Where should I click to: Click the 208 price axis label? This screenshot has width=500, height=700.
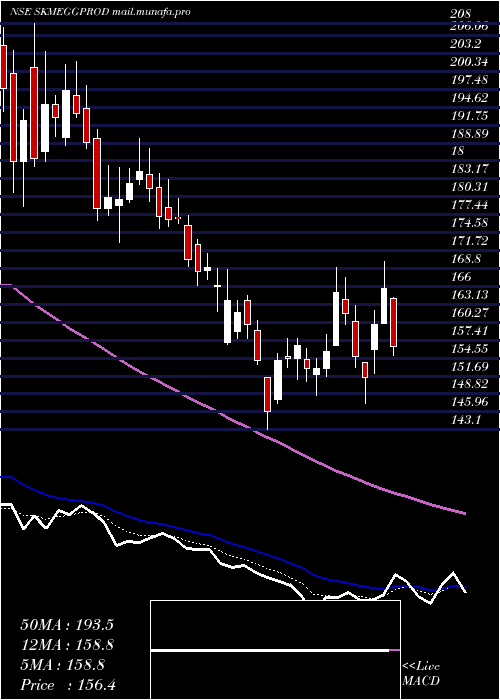click(462, 14)
